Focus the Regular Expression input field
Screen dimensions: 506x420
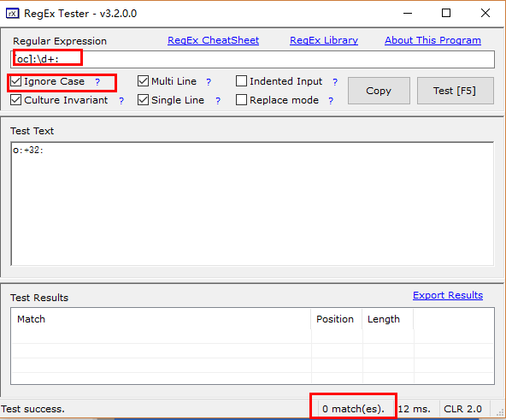pyautogui.click(x=252, y=59)
